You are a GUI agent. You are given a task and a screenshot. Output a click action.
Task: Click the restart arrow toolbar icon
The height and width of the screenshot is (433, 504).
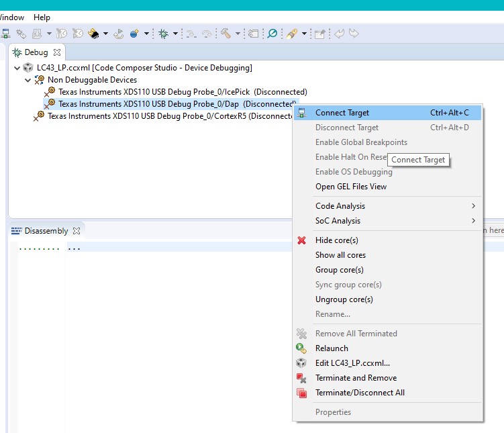(x=119, y=34)
